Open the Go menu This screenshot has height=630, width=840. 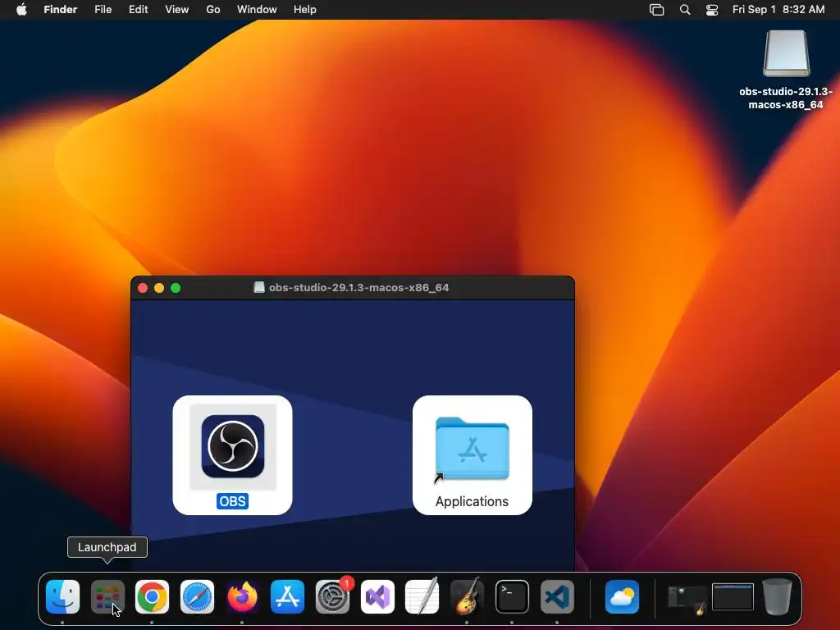tap(213, 10)
